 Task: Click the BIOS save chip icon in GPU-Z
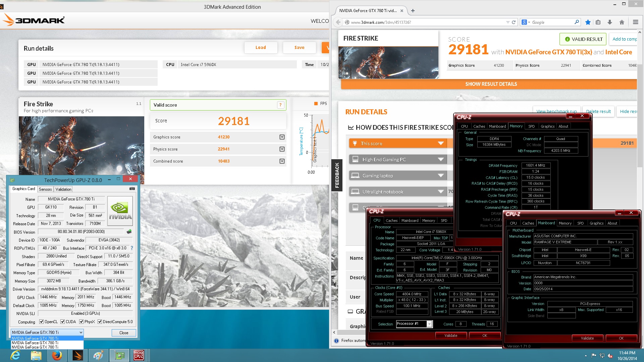click(129, 232)
